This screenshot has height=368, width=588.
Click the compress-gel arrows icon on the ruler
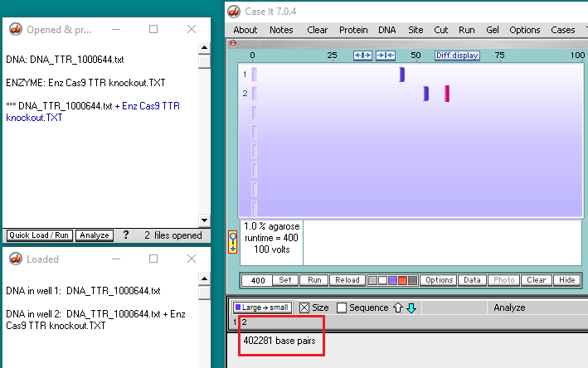pyautogui.click(x=386, y=56)
